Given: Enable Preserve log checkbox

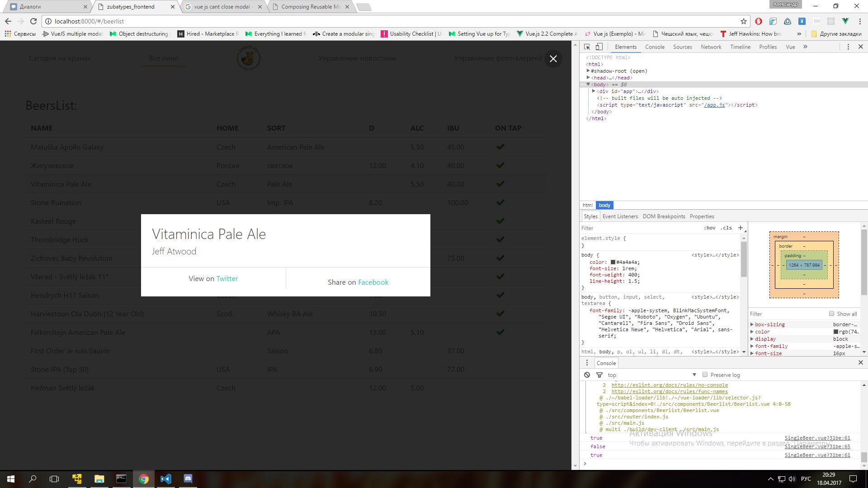Looking at the screenshot, I should click(x=705, y=375).
